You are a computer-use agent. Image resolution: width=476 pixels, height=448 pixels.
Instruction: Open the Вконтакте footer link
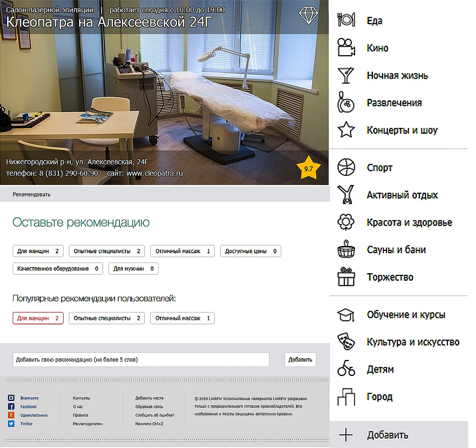coord(30,398)
